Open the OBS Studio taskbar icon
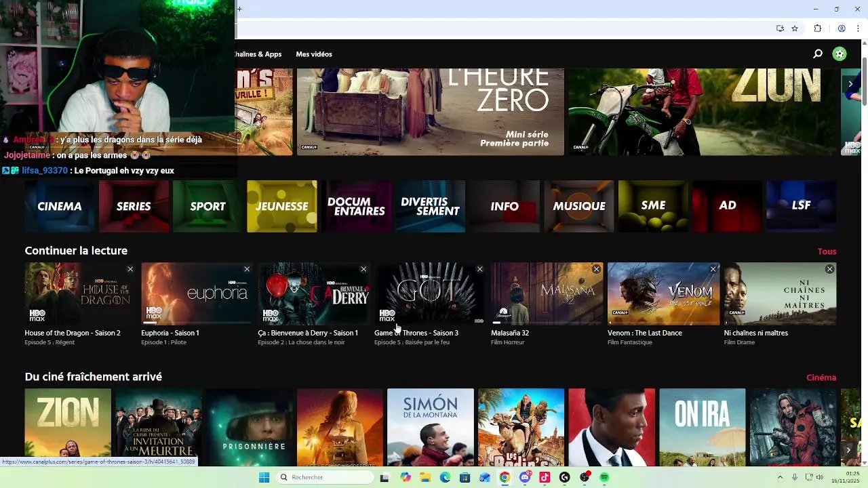This screenshot has width=868, height=488. coord(585,477)
